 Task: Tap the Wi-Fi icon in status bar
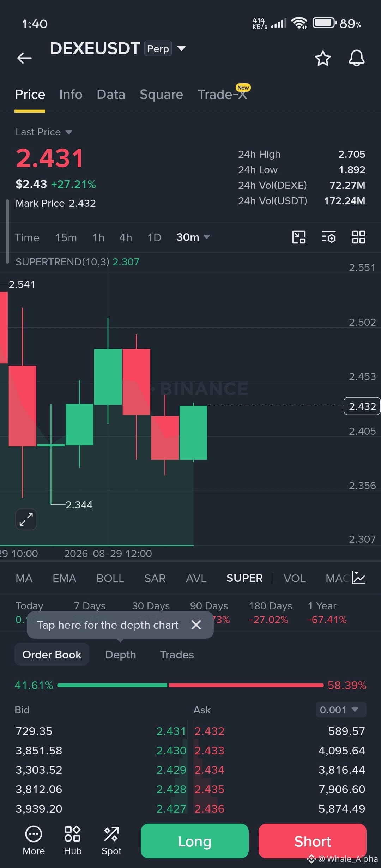click(x=299, y=23)
